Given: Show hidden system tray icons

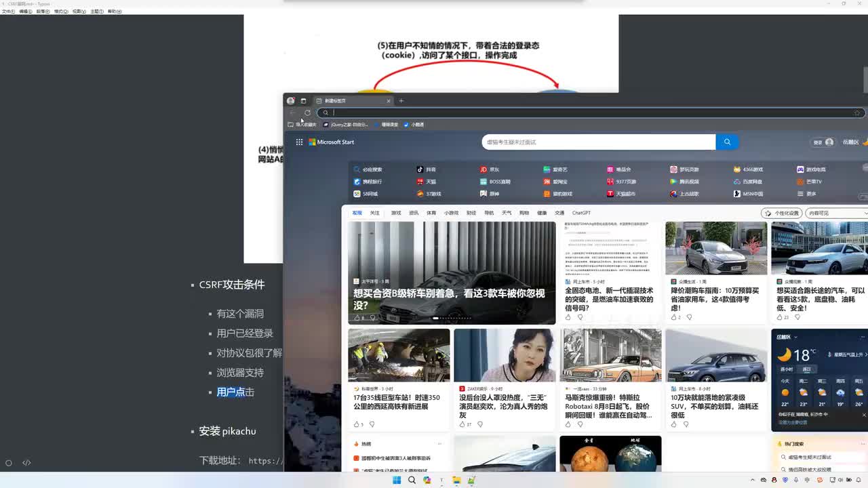Looking at the screenshot, I should [752, 480].
